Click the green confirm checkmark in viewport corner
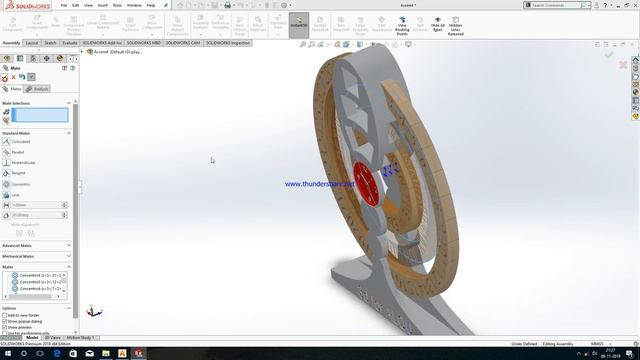Screen dimensions: 640x360 pos(609,54)
